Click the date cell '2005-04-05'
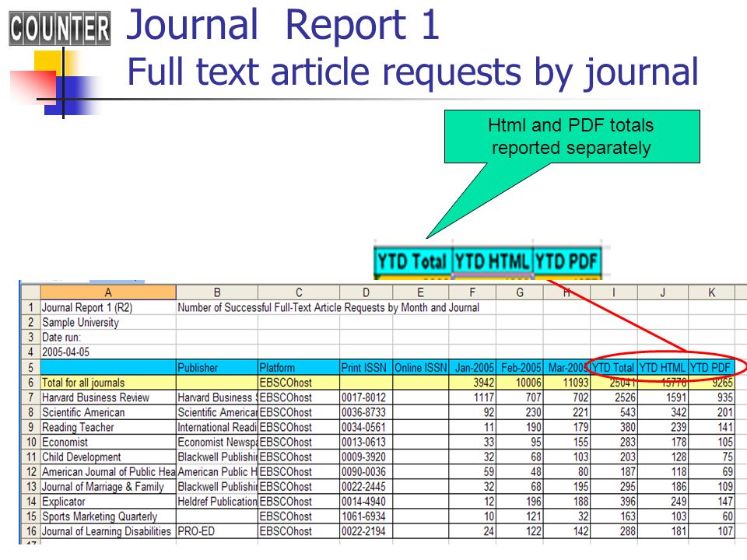 coord(108,352)
